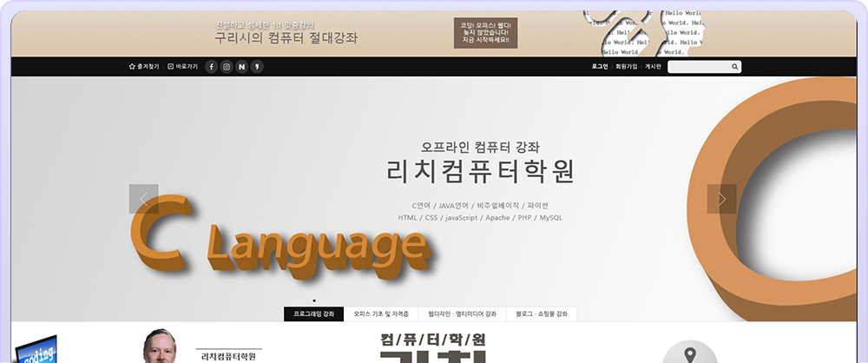Click the 로그인 login link

(x=600, y=67)
